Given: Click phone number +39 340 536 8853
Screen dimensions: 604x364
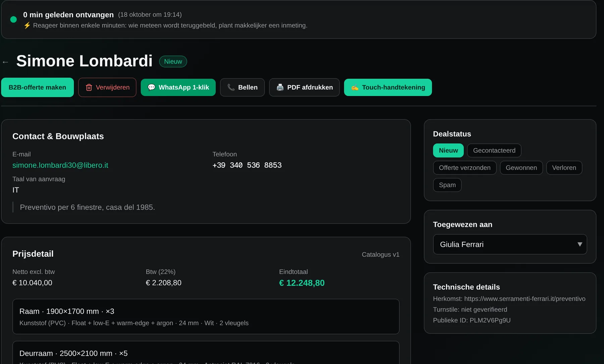Looking at the screenshot, I should tap(247, 165).
